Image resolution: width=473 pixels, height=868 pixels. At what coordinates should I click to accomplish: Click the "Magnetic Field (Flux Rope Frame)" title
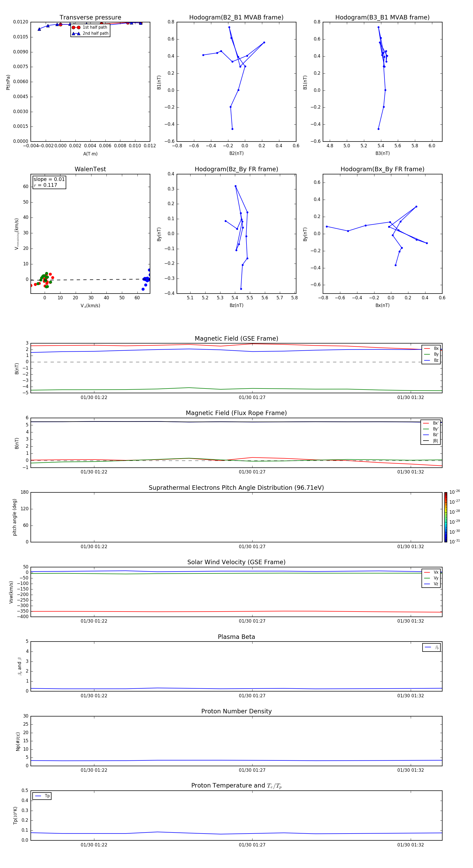click(236, 413)
